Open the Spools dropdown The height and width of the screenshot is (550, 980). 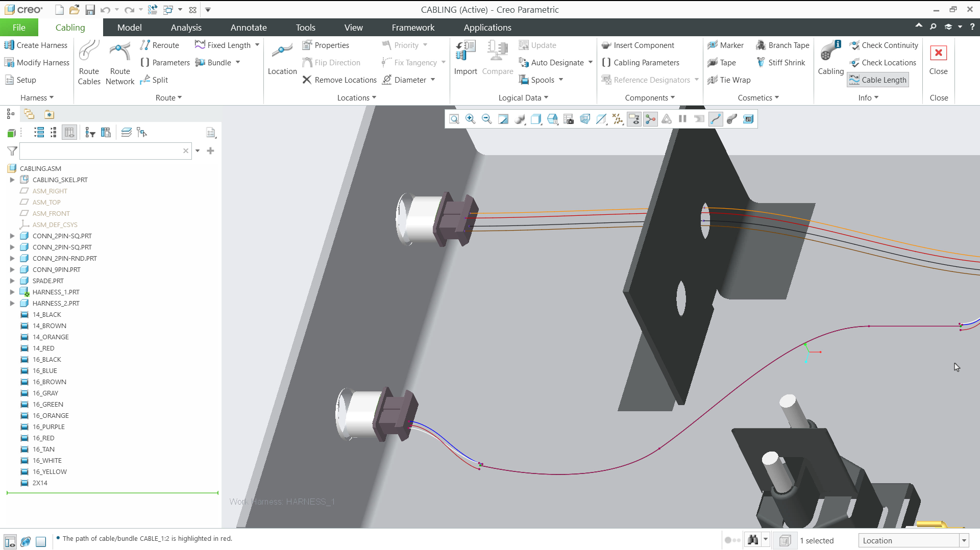(561, 80)
